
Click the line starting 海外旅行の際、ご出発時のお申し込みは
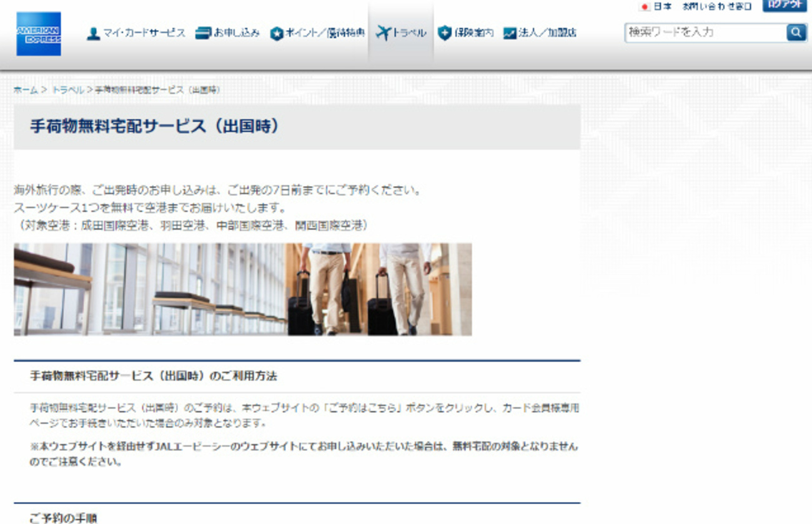click(217, 190)
